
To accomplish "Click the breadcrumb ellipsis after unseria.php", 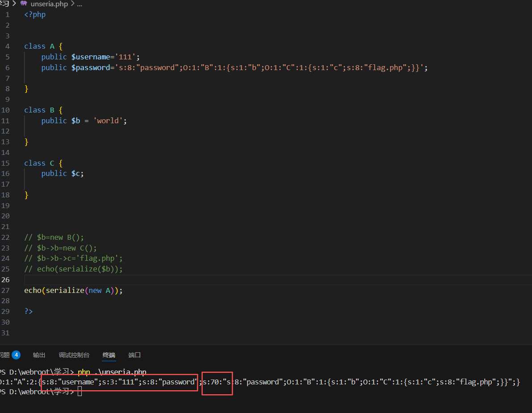I will tap(80, 4).
